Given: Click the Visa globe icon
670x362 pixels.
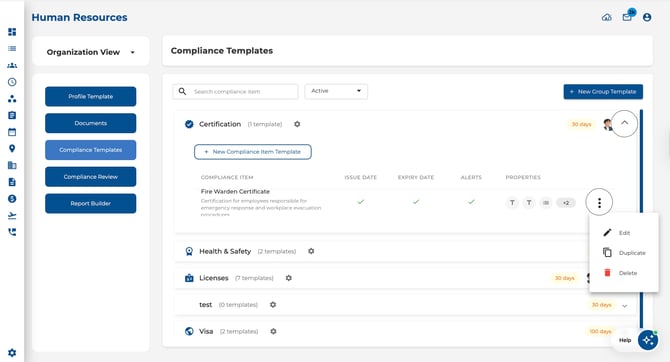Looking at the screenshot, I should tap(189, 331).
